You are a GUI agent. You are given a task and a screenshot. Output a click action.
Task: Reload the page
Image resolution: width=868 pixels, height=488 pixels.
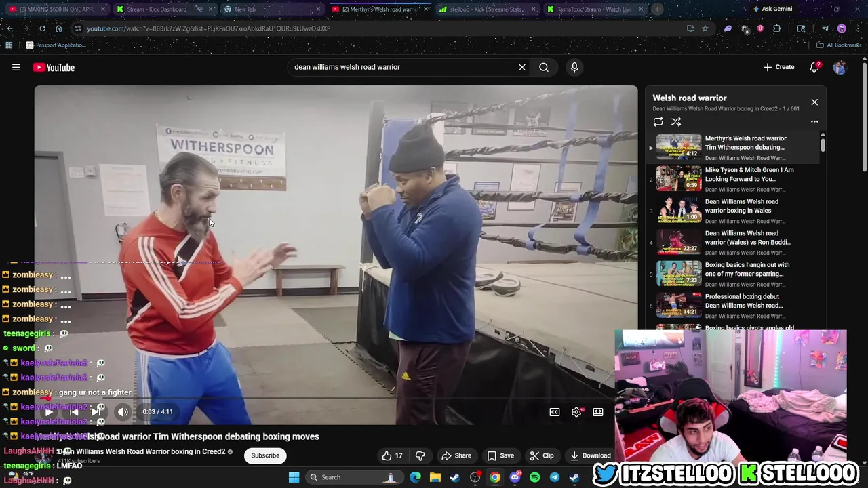point(42,28)
